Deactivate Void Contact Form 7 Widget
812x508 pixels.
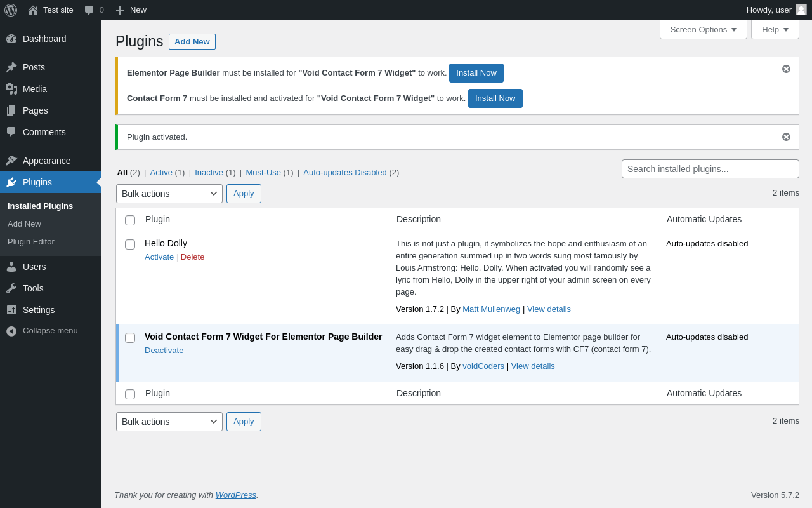point(164,351)
